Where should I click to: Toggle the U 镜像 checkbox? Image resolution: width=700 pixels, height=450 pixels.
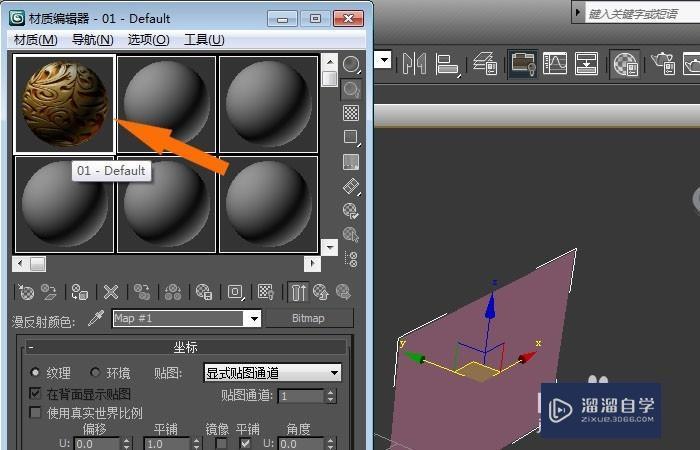(221, 443)
